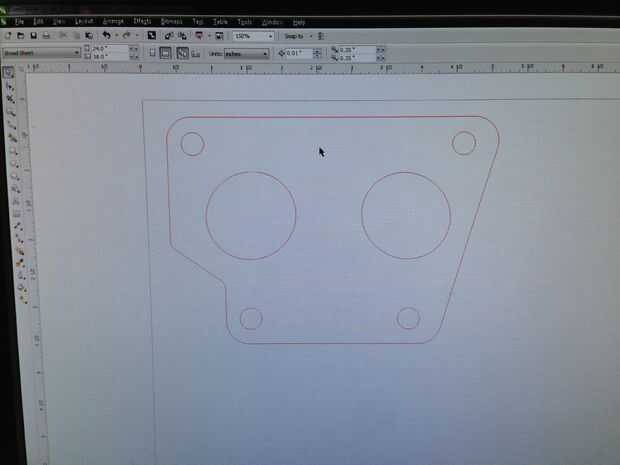Click the Undo arrow icon
620x465 pixels.
pos(106,35)
